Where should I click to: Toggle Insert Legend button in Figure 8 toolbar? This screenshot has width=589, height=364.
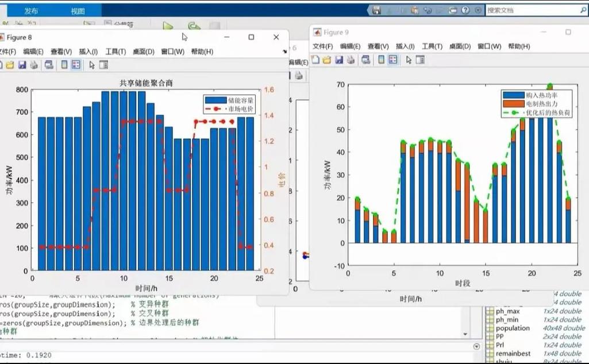76,65
